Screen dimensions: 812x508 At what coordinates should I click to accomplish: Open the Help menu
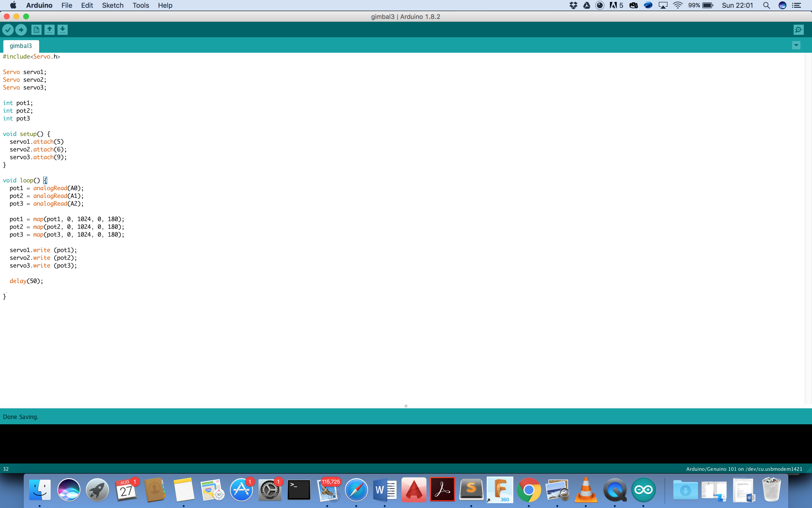[165, 5]
